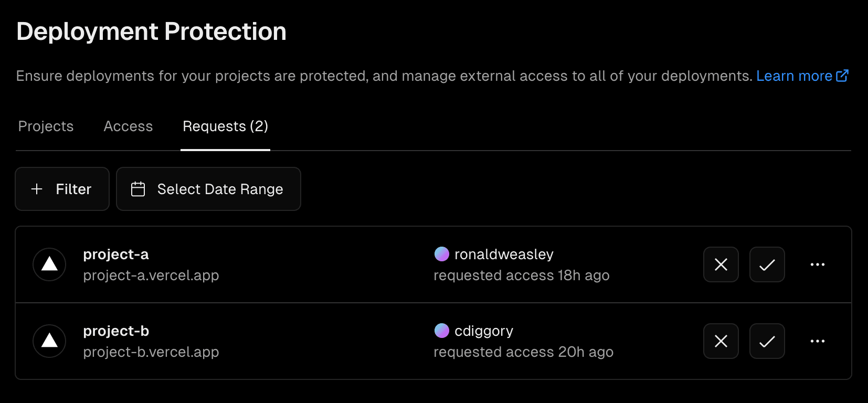The height and width of the screenshot is (403, 868).
Task: Switch to the Access tab
Action: point(128,126)
